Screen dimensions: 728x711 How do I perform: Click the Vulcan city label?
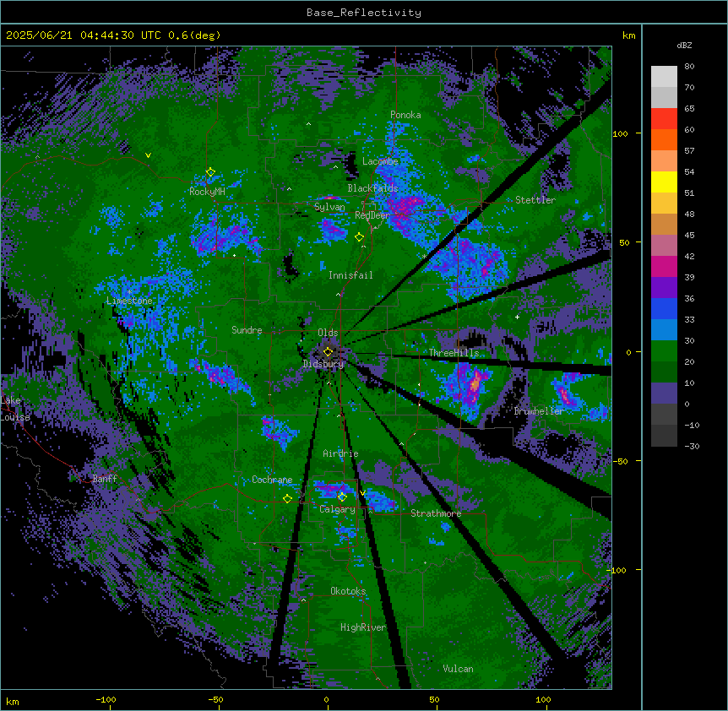pos(459,669)
